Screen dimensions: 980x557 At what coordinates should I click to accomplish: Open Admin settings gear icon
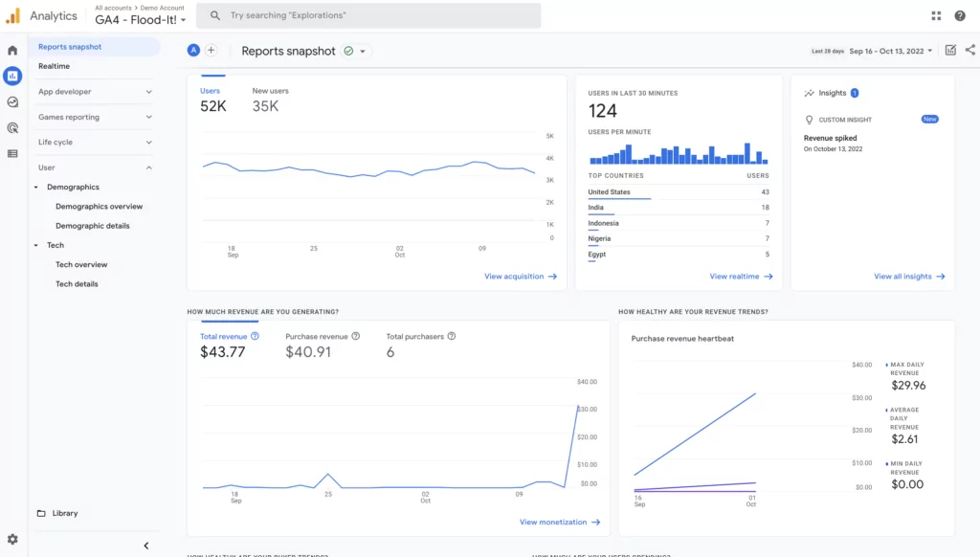coord(12,540)
